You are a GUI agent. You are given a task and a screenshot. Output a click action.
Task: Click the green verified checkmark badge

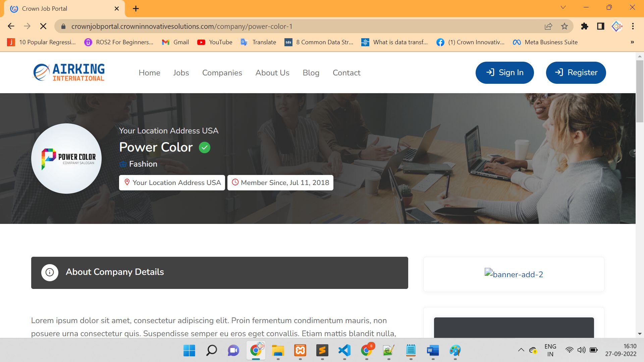click(205, 147)
